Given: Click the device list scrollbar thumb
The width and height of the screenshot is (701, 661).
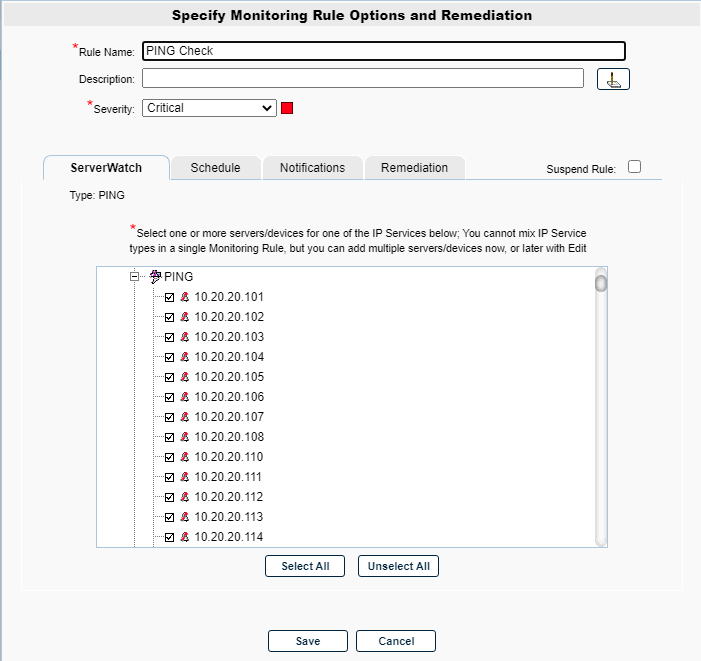Looking at the screenshot, I should coord(601,283).
